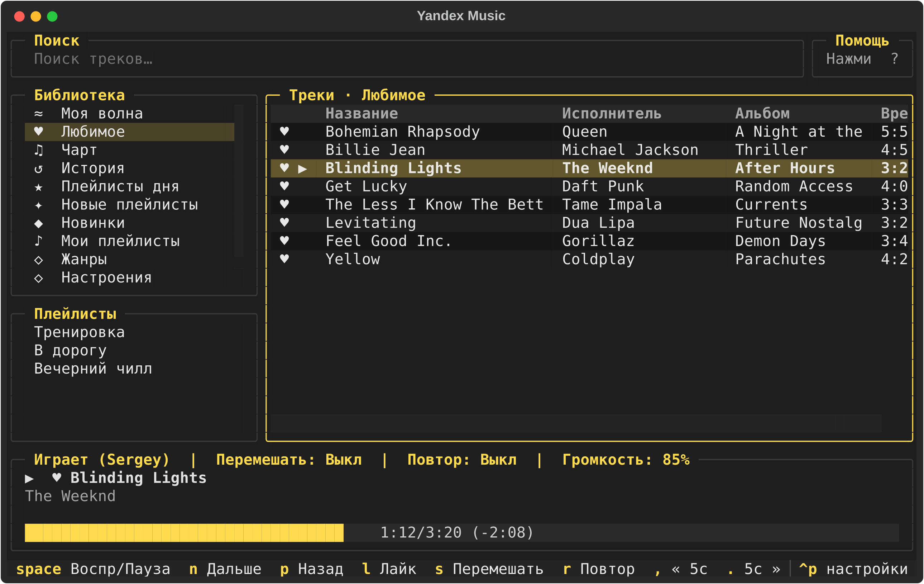
Task: Click the space Воспр/Пауза hint
Action: (x=93, y=569)
